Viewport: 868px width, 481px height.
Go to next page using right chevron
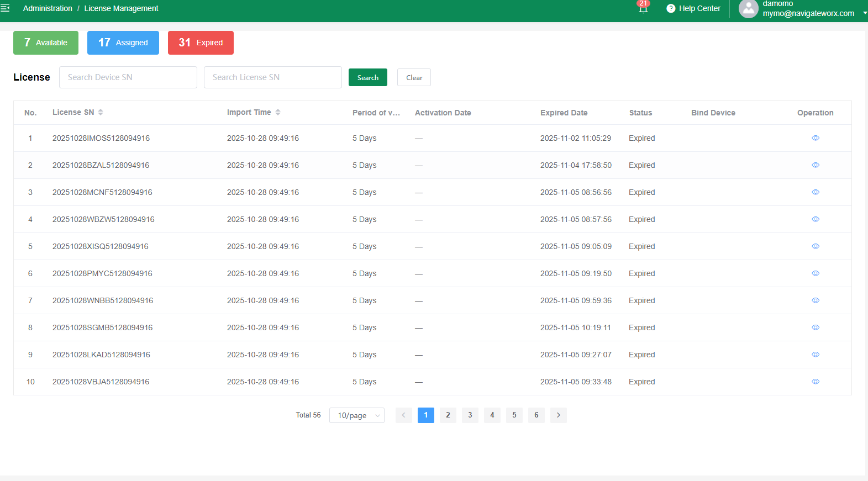[x=559, y=415]
